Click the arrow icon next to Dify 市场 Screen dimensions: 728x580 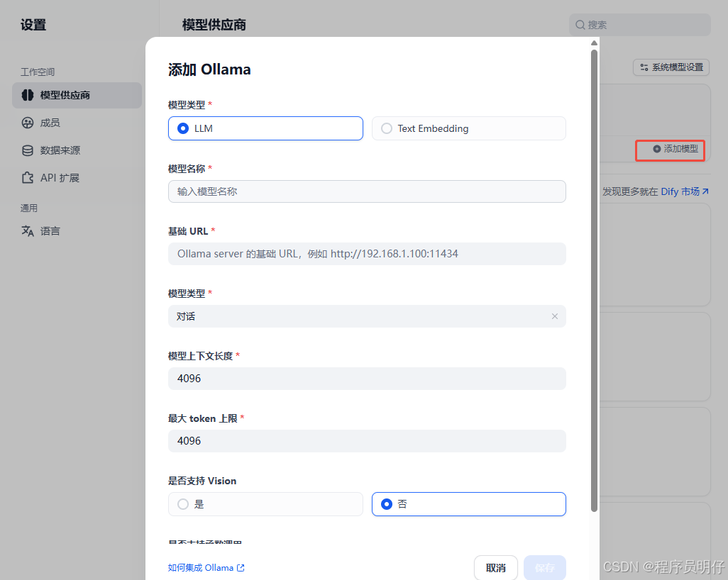(x=705, y=191)
